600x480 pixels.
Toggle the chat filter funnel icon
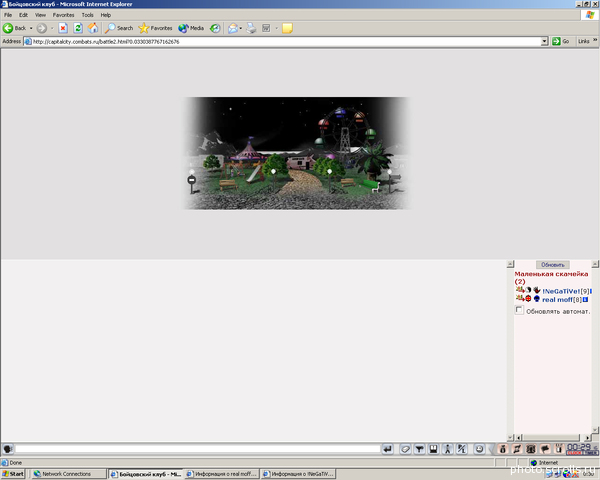pos(419,449)
